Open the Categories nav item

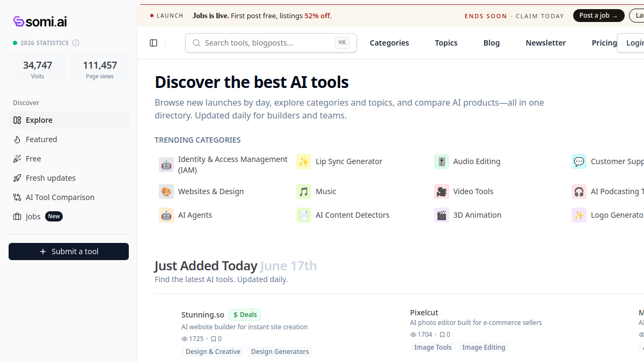point(390,43)
